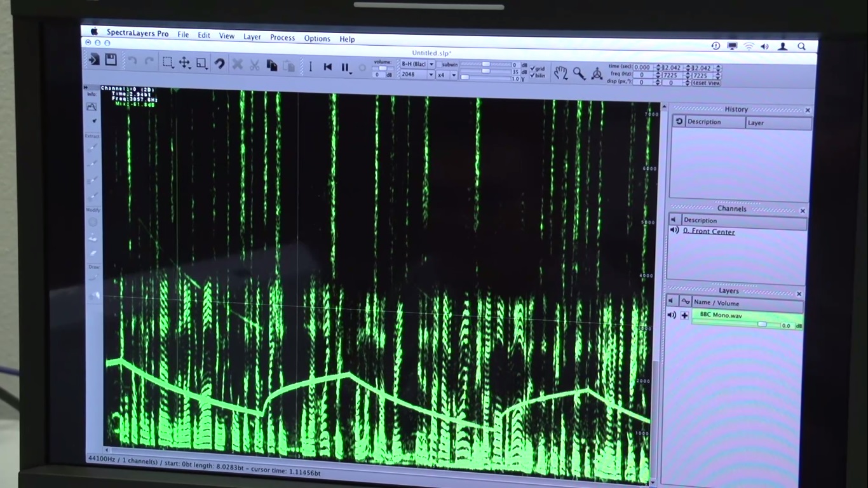Select the hand pan tool

(x=560, y=73)
